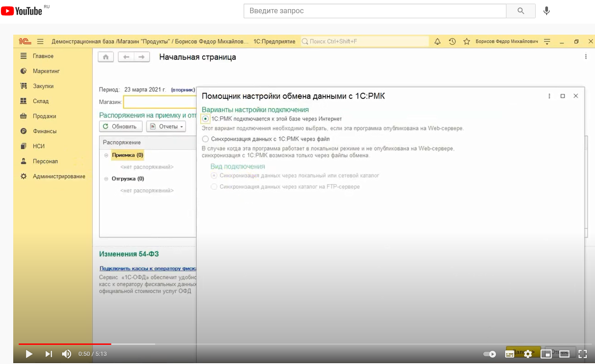Navigate forward with right arrow

point(141,57)
